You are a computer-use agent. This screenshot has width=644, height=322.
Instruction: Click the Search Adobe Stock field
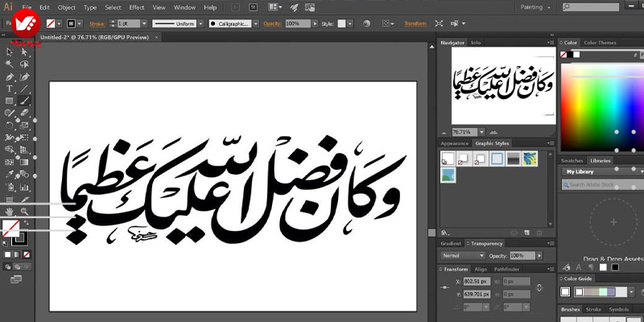coord(602,185)
